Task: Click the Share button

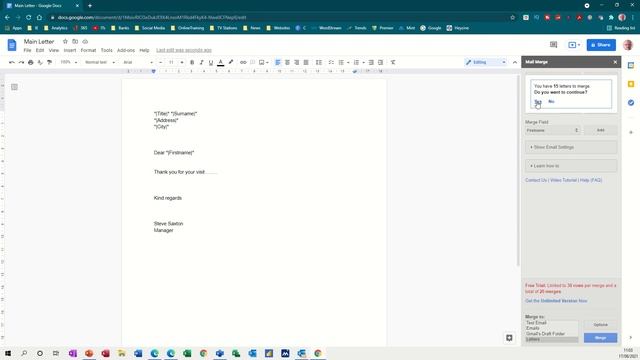Action: (601, 45)
